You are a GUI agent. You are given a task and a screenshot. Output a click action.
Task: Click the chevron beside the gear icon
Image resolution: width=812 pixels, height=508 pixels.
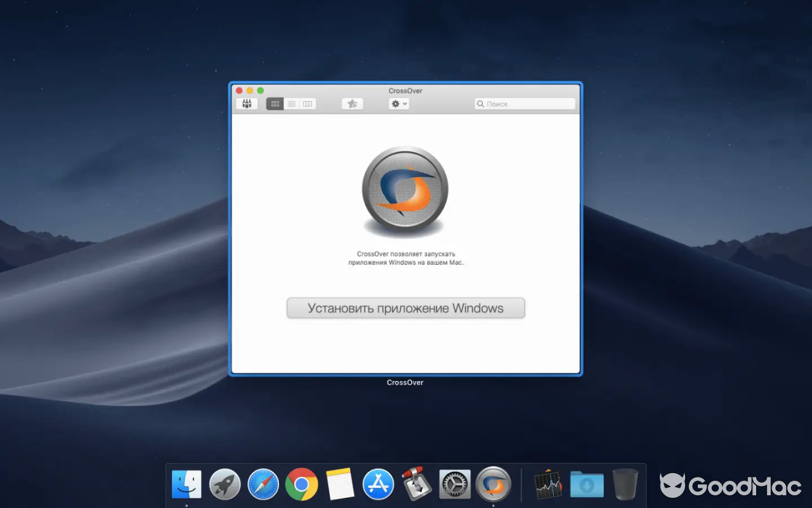click(404, 104)
